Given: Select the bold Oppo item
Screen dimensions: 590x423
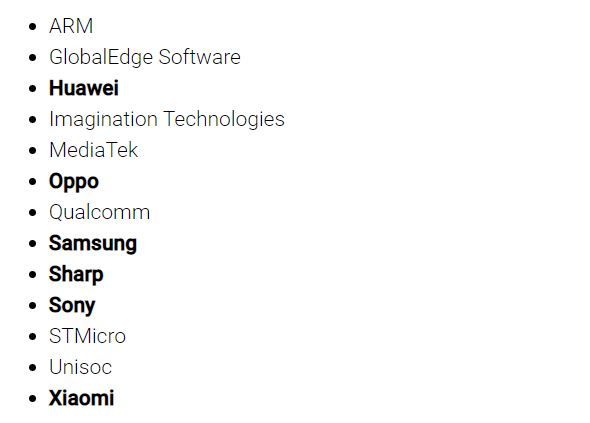Looking at the screenshot, I should coord(74,182).
